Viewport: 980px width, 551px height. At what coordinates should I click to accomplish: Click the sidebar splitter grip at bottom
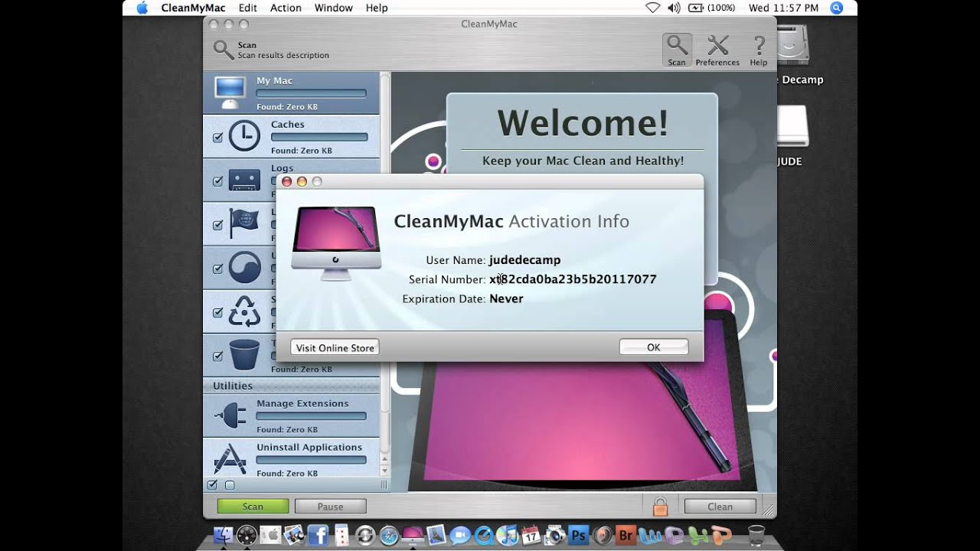click(385, 485)
